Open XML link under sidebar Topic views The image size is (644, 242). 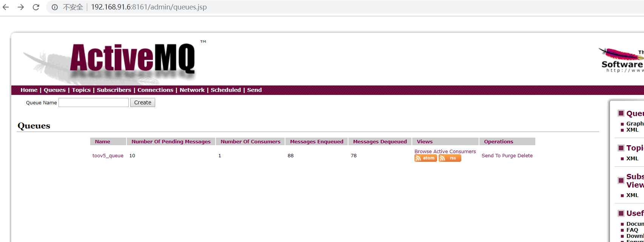point(632,158)
